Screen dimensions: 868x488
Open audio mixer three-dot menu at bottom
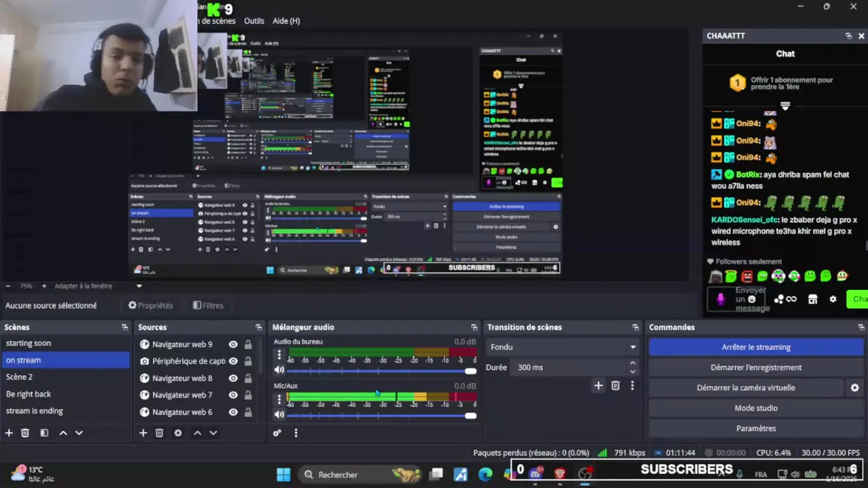[296, 432]
